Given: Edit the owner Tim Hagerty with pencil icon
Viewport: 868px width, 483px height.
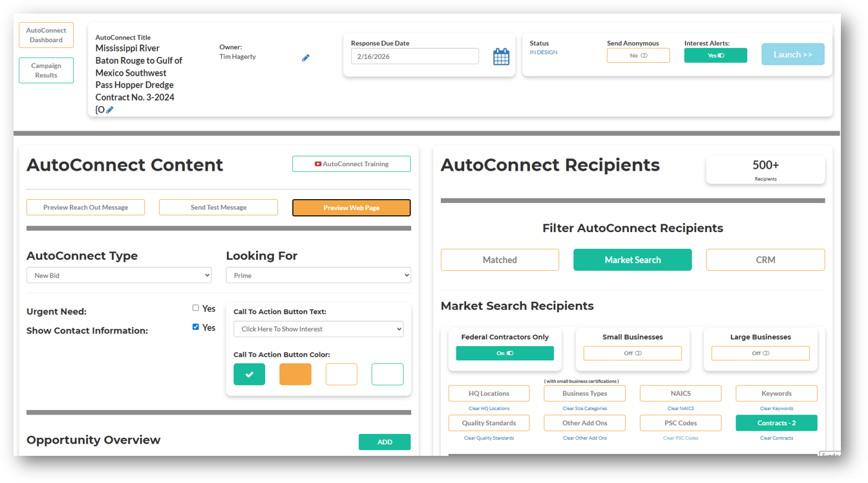Looking at the screenshot, I should (x=305, y=58).
